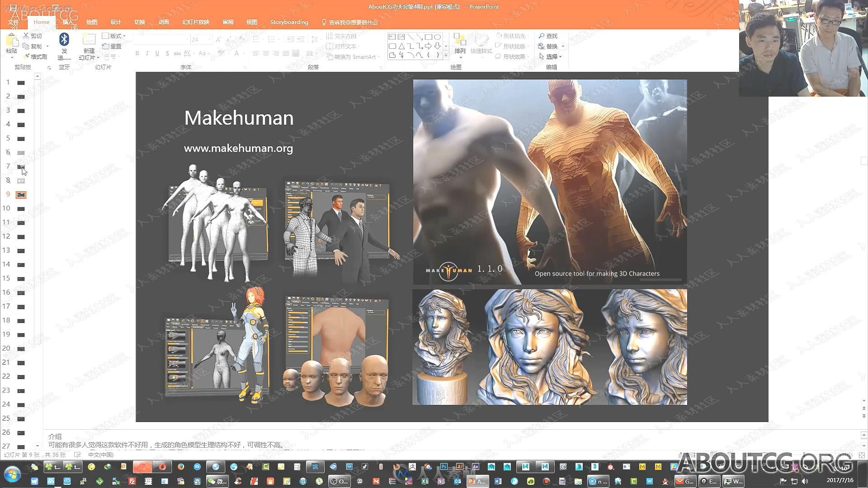Screen dimensions: 868x488
Task: Select slide 14 thumbnail in panel
Action: [21, 265]
